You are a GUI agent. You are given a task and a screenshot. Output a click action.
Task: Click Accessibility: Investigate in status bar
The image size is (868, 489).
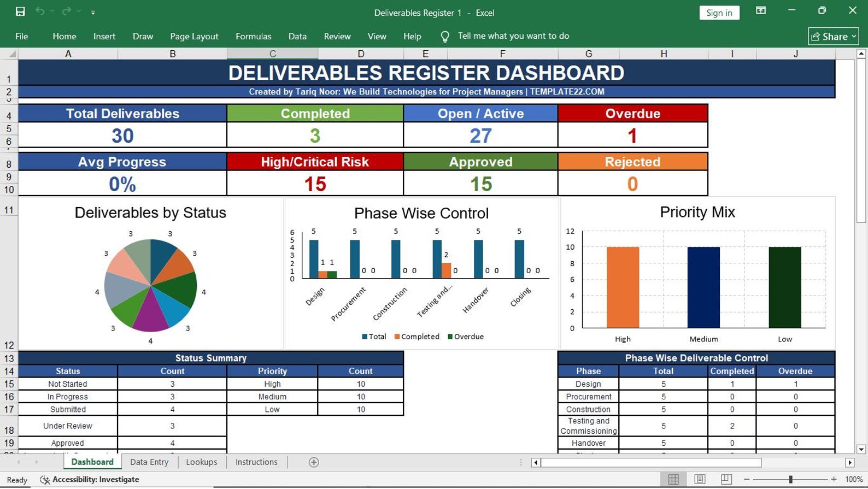(x=90, y=480)
